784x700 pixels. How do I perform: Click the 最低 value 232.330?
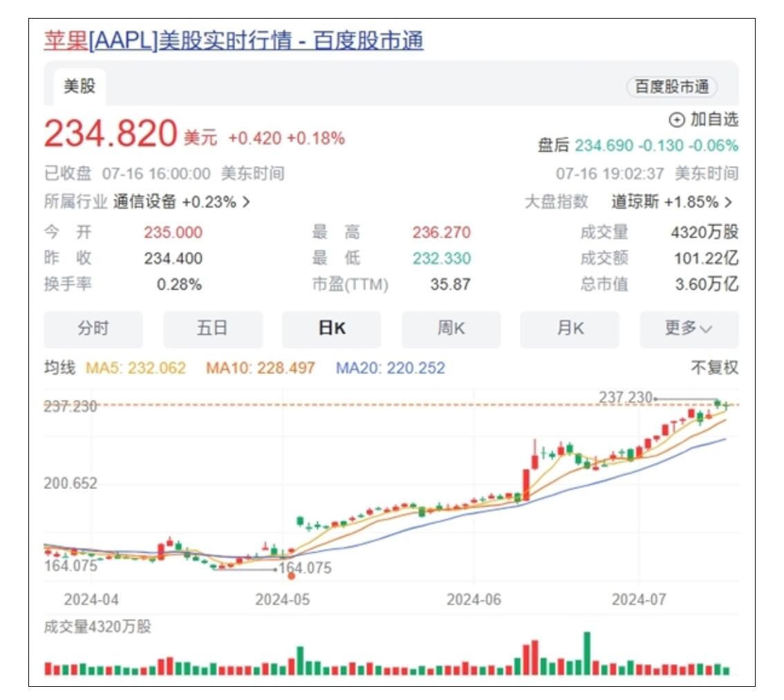[442, 259]
